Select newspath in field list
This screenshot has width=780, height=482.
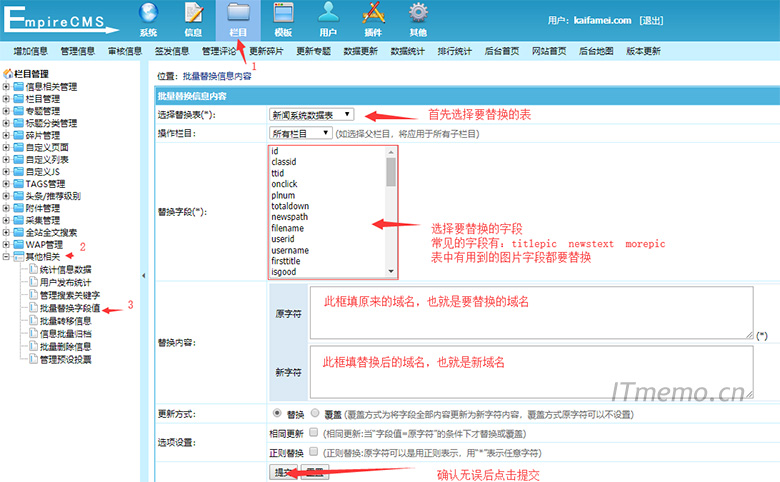pos(290,217)
